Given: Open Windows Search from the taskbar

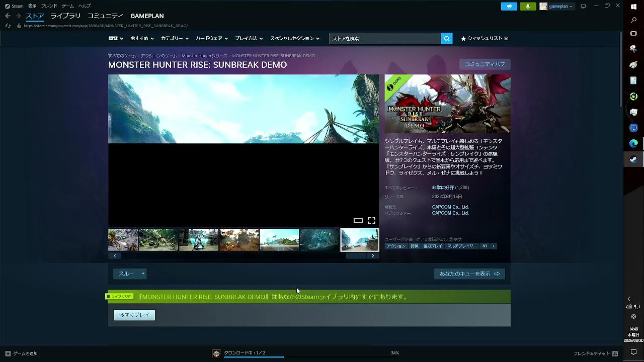Looking at the screenshot, I should coord(633,20).
